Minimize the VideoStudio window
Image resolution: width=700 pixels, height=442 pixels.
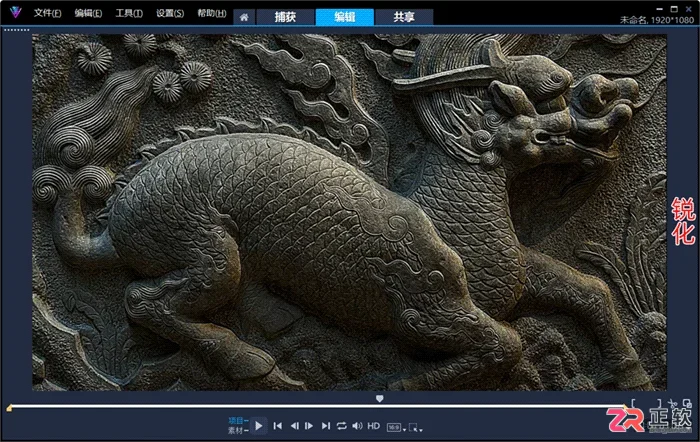(x=659, y=9)
